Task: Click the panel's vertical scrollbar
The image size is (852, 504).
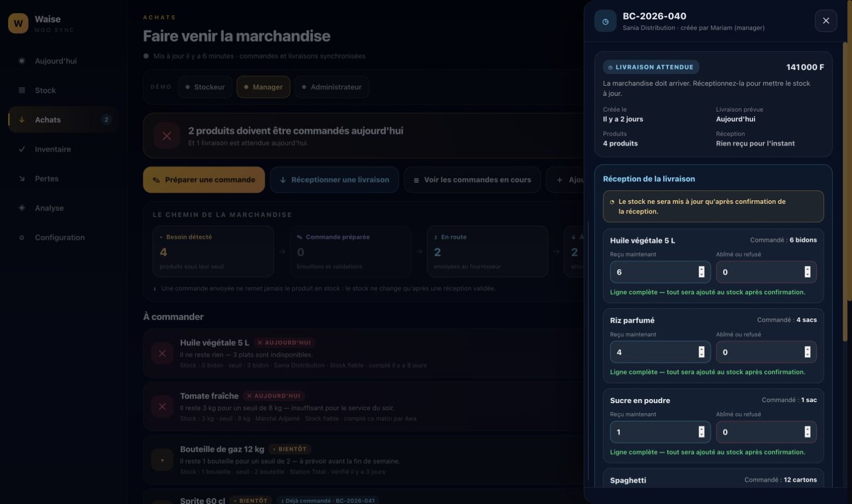Action: [x=845, y=192]
